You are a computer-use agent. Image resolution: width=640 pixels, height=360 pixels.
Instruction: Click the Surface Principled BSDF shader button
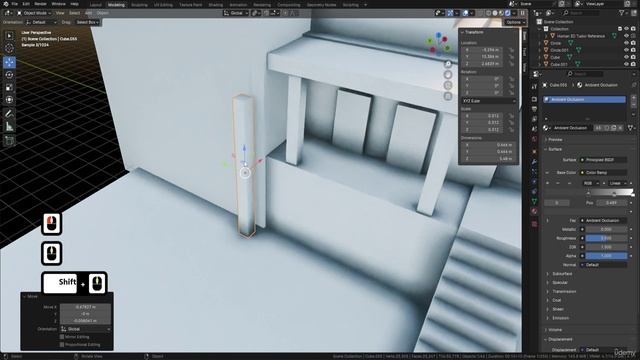[604, 160]
